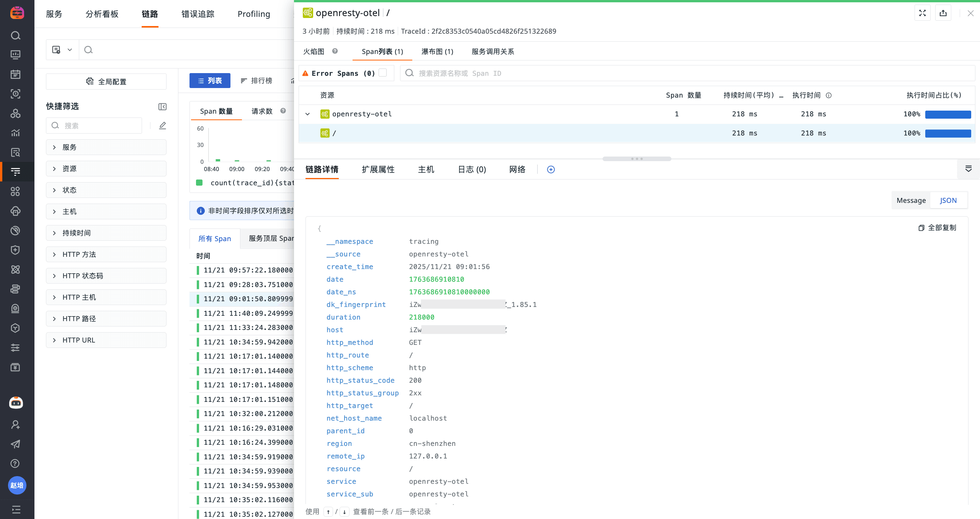The image size is (980, 519).
Task: Collapse the quick filter panel icon
Action: tap(162, 107)
